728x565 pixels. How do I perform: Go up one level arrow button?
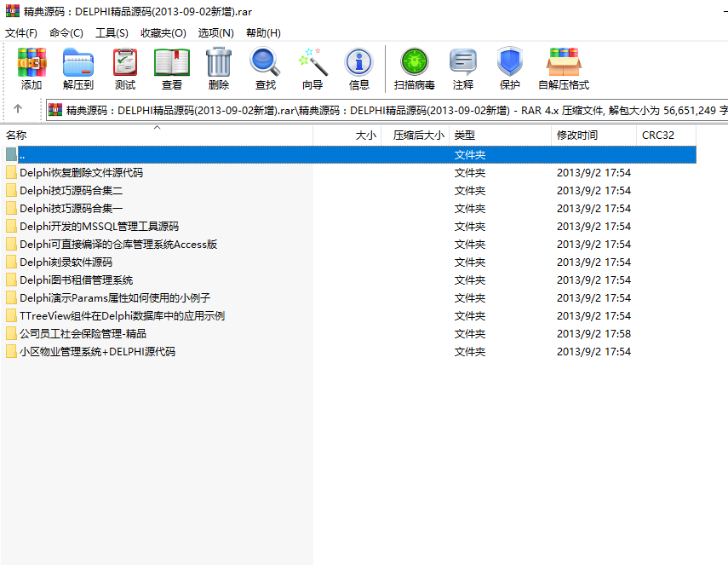pos(18,109)
